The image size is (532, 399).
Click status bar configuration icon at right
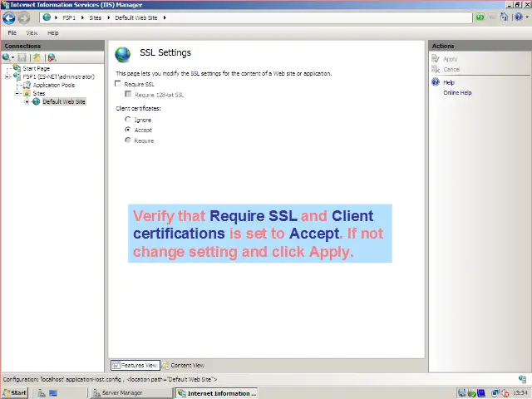(x=522, y=379)
